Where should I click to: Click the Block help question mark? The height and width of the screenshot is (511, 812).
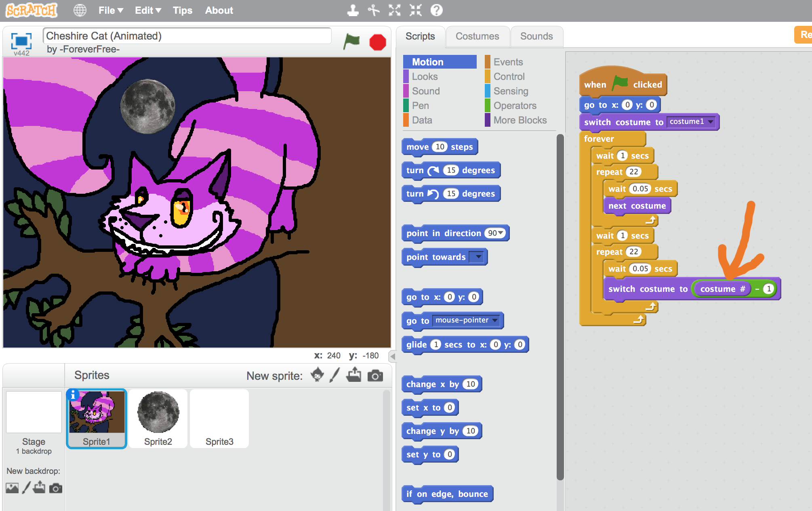[x=436, y=10]
